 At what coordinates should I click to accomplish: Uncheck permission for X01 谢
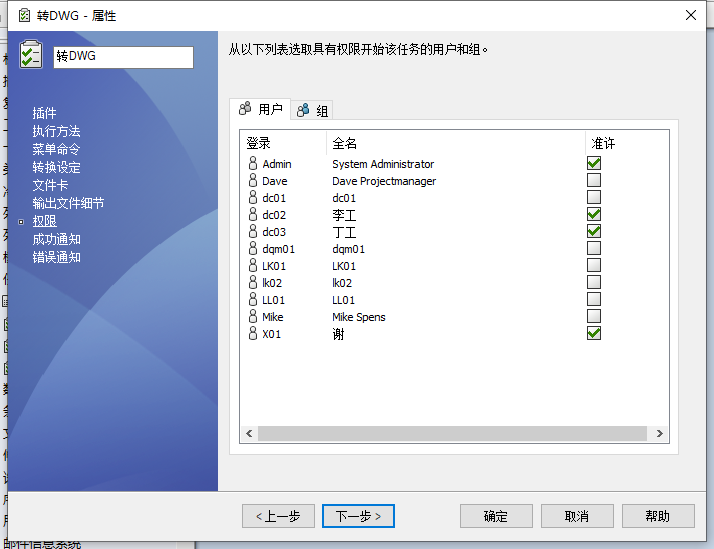594,333
